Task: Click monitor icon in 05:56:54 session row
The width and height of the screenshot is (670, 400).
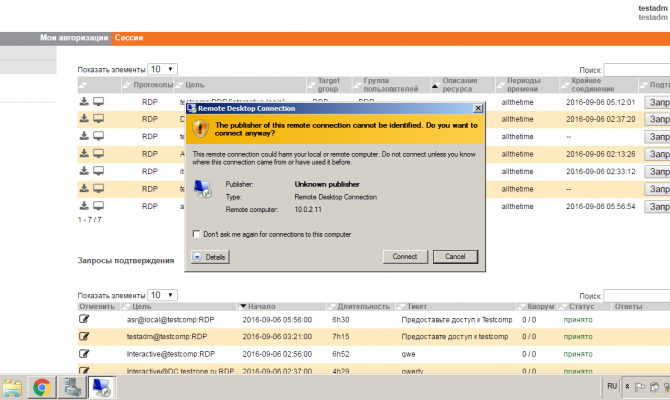Action: tap(98, 206)
